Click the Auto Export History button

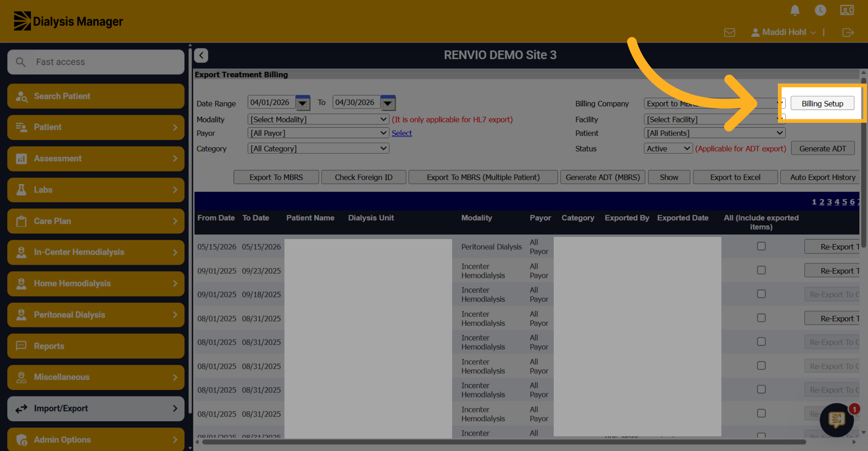[820, 177]
